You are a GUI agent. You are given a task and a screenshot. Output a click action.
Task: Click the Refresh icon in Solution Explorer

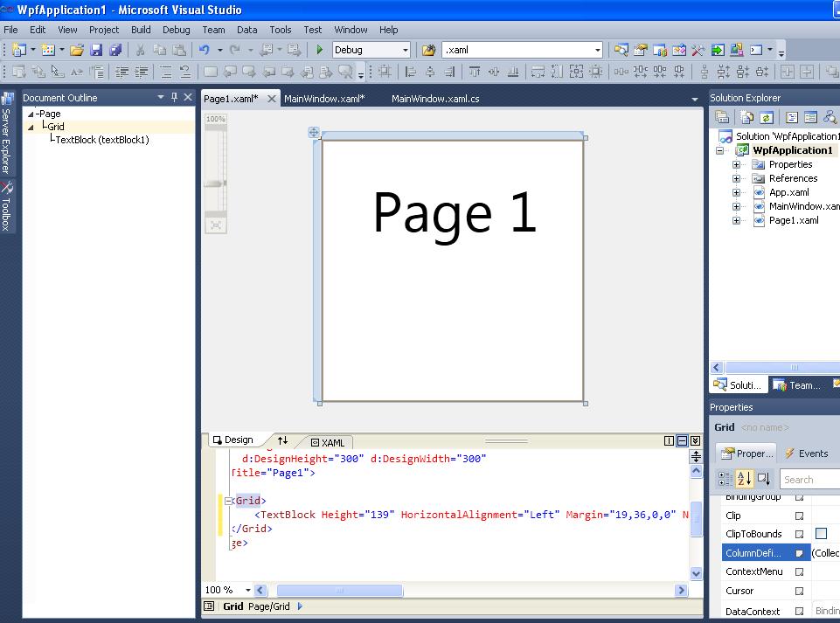[x=766, y=116]
